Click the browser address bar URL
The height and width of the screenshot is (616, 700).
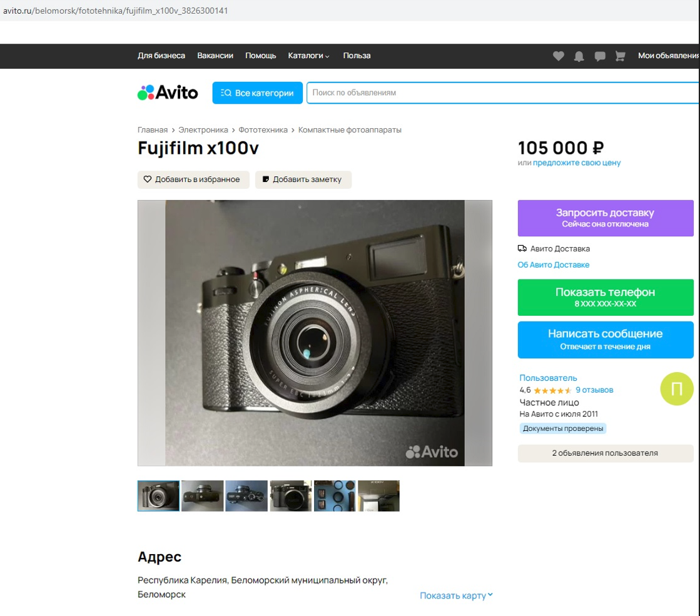[x=116, y=11]
